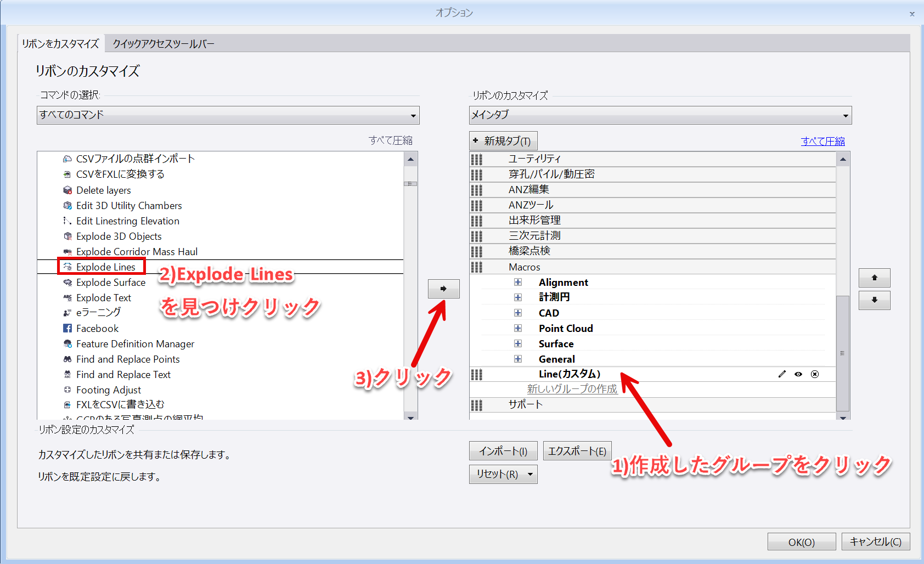
Task: Close the オプション dialog window
Action: click(x=912, y=14)
